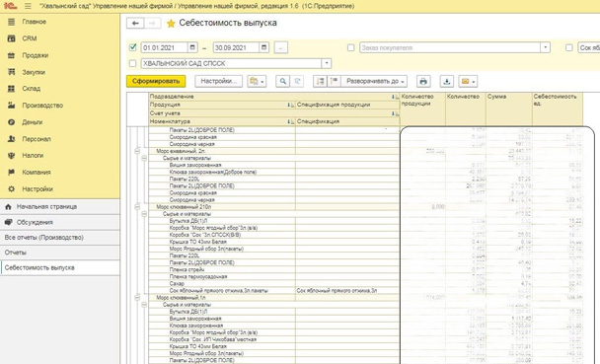Save the report using the download icon
600x364 pixels.
pos(447,81)
